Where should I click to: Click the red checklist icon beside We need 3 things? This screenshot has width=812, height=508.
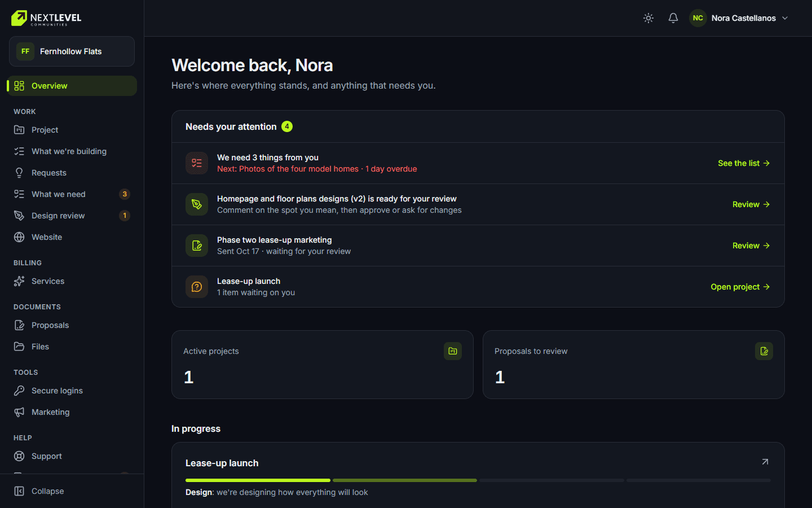197,163
